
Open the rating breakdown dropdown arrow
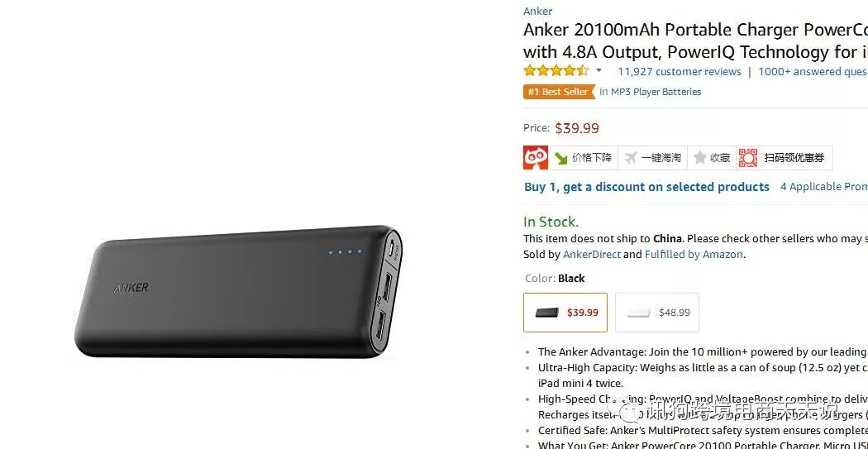point(599,70)
